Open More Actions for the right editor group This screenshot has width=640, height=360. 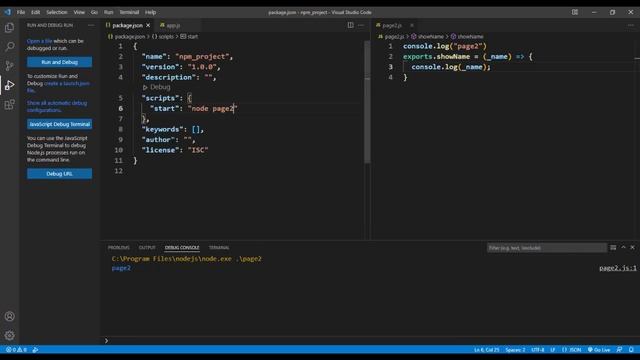(x=631, y=25)
